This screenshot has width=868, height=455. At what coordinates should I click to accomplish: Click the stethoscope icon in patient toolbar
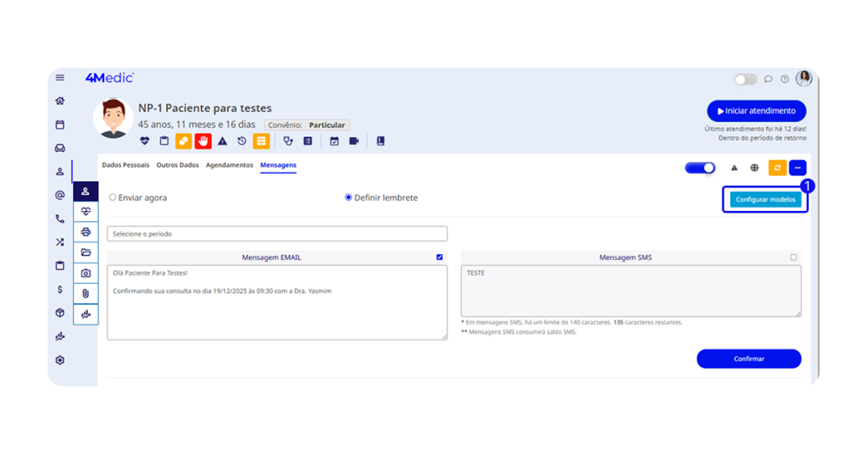[288, 141]
